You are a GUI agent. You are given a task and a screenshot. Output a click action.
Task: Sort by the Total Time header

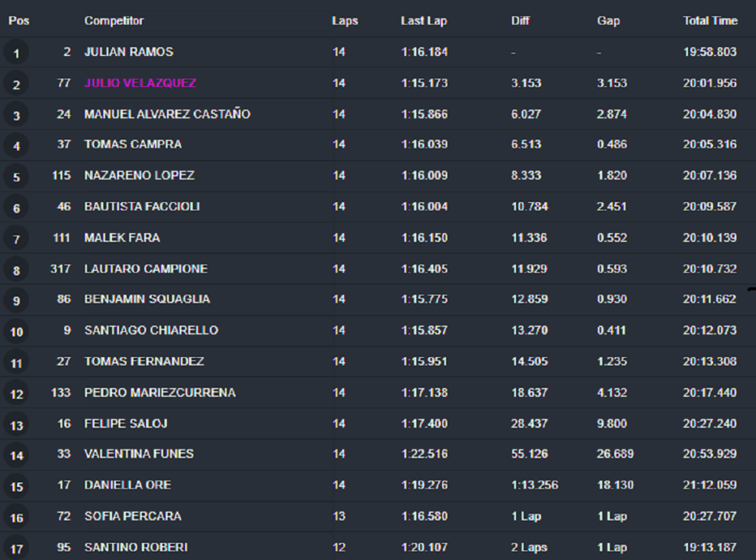[x=710, y=21]
